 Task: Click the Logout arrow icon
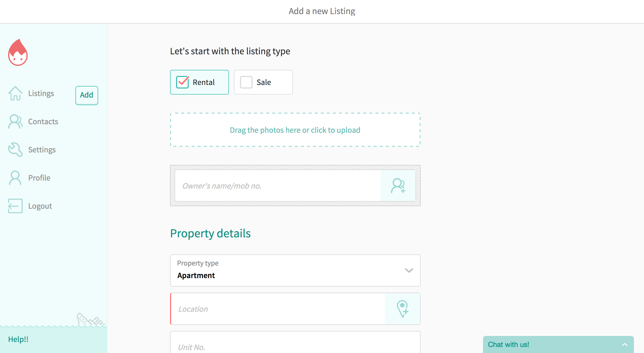point(15,206)
